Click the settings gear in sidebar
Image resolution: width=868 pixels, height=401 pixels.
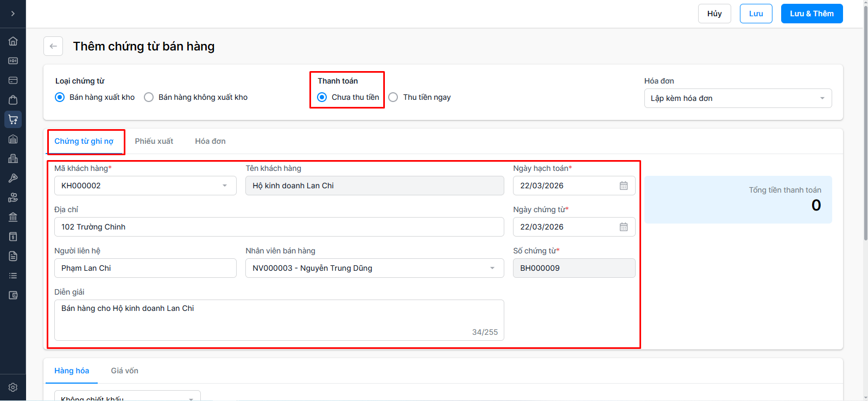[13, 387]
